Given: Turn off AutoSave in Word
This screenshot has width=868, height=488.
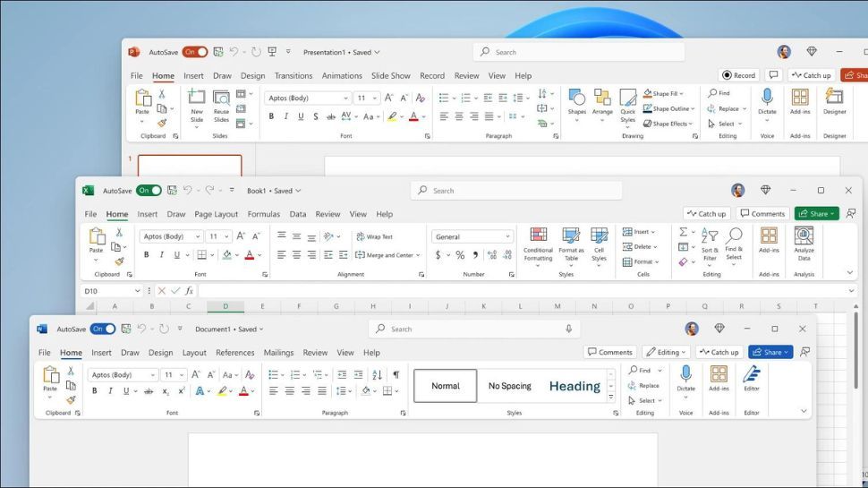Looking at the screenshot, I should [103, 329].
